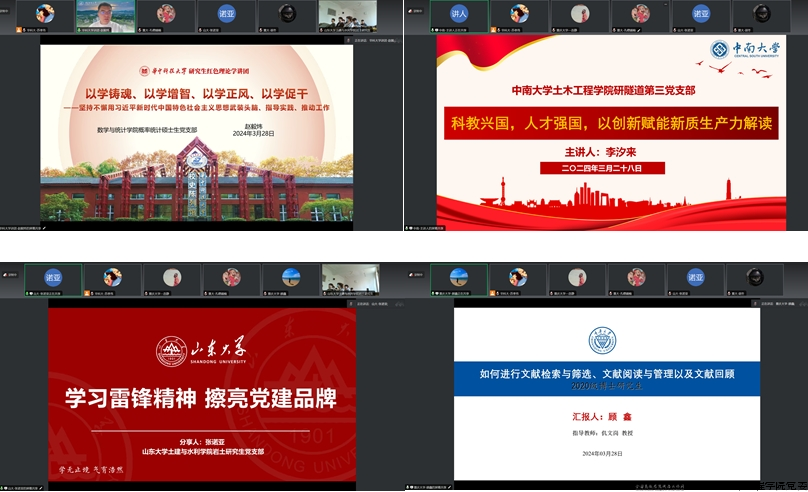Click 正在讲话 speaker indicator in 华中科技大学 meeting
The height and width of the screenshot is (492, 808).
coord(372,40)
